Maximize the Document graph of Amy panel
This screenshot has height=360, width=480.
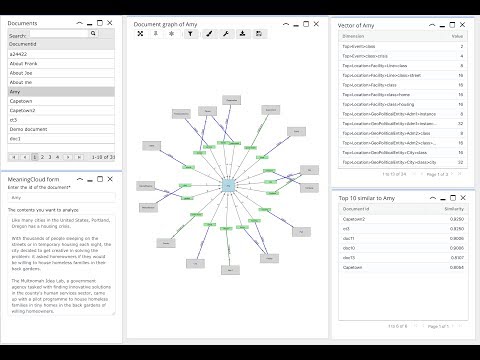tap(306, 24)
